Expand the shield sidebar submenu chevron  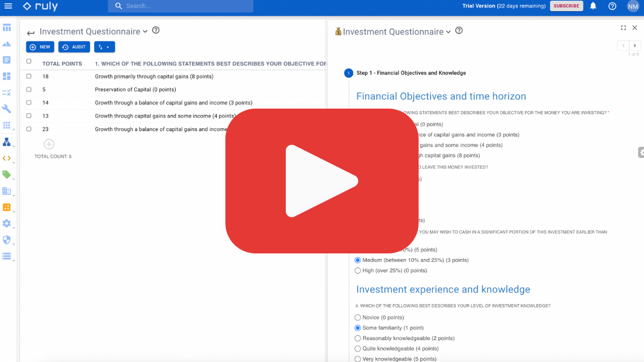tap(14, 244)
